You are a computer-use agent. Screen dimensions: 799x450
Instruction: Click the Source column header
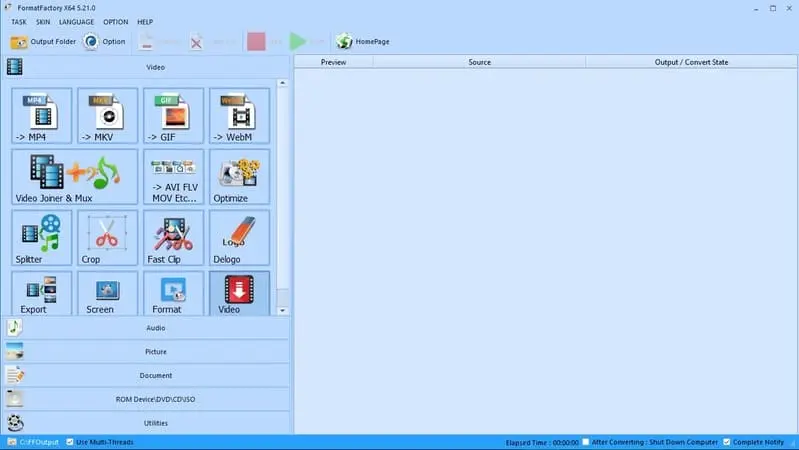(480, 62)
